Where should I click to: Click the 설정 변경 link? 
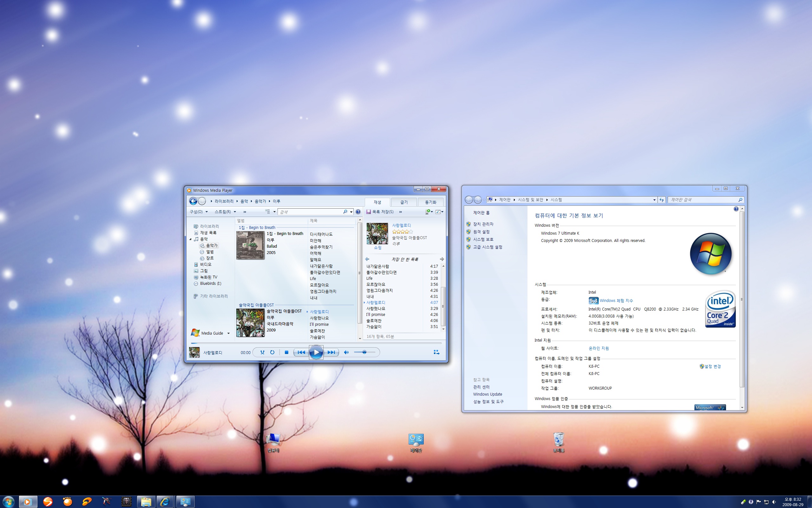pyautogui.click(x=712, y=366)
